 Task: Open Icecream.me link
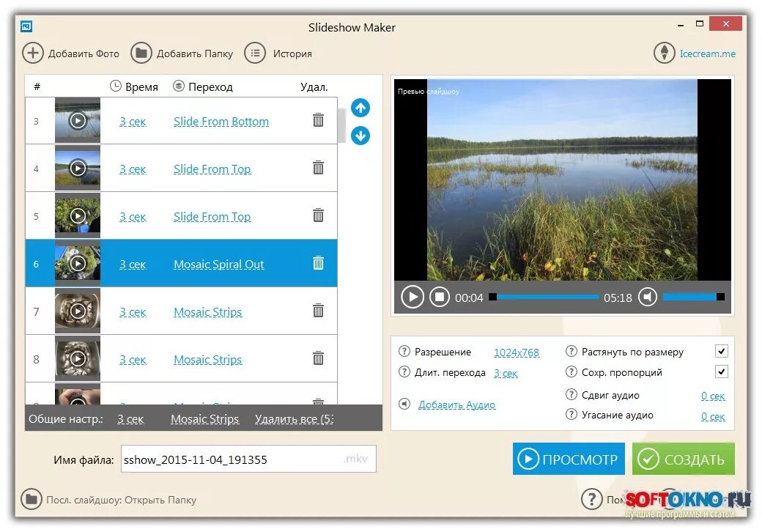pos(708,53)
